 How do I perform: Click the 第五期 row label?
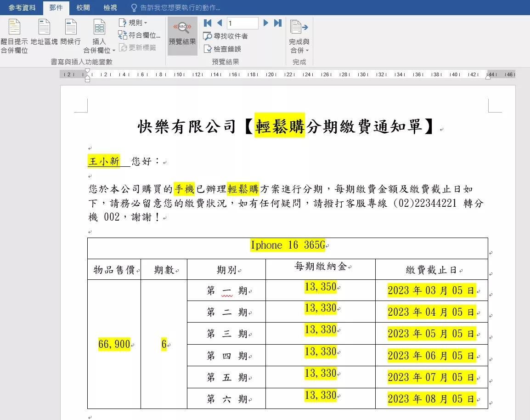coord(227,377)
